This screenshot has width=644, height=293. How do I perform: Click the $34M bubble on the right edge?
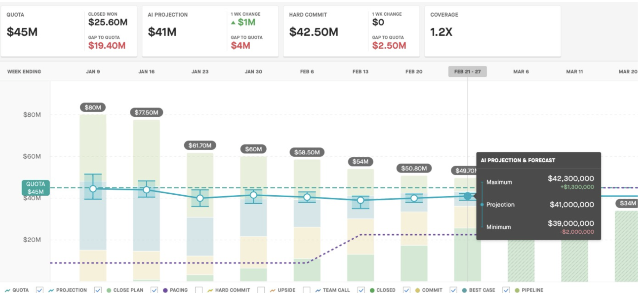[x=627, y=204]
